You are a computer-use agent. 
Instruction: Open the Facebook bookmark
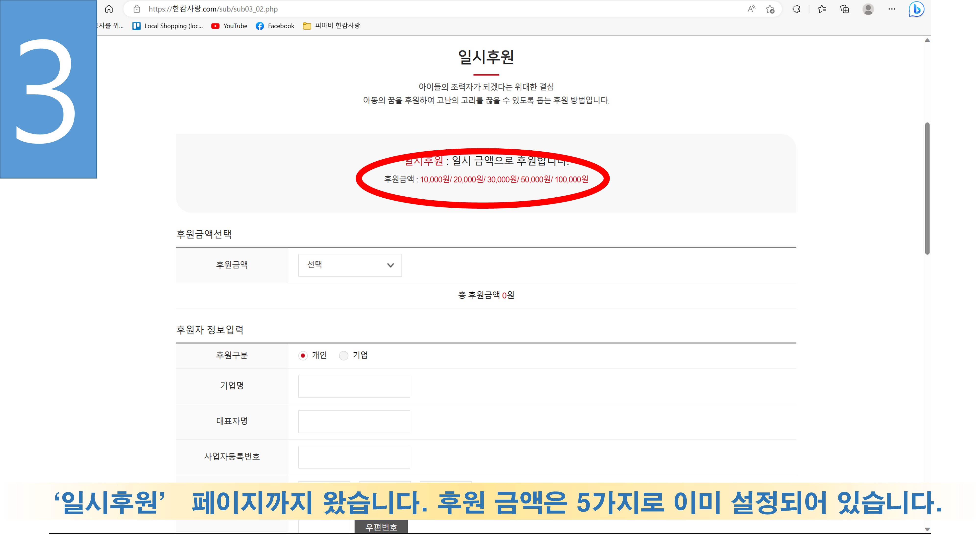click(275, 26)
